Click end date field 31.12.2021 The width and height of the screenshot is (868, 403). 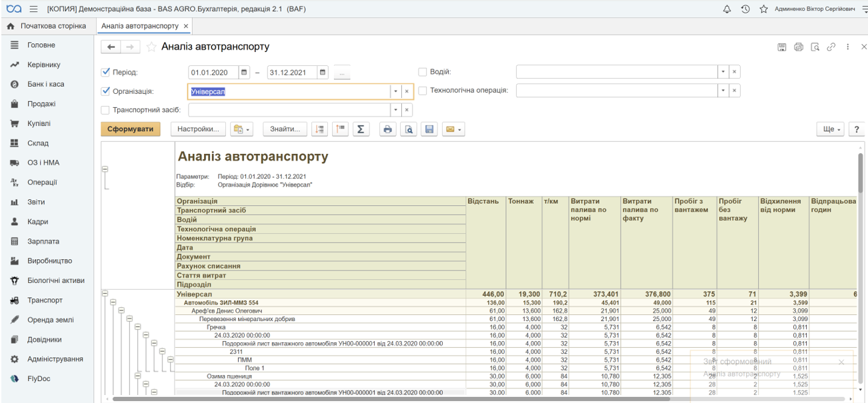pyautogui.click(x=293, y=73)
